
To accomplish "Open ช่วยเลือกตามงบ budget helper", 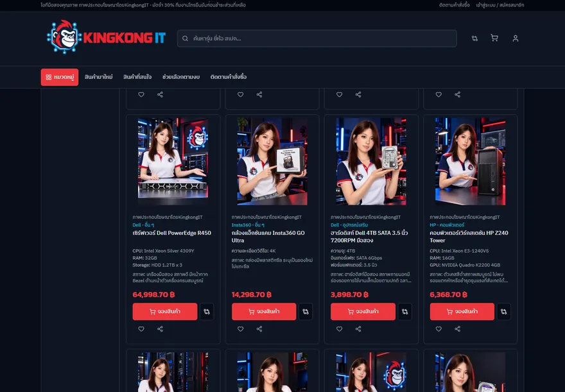I will (x=181, y=77).
